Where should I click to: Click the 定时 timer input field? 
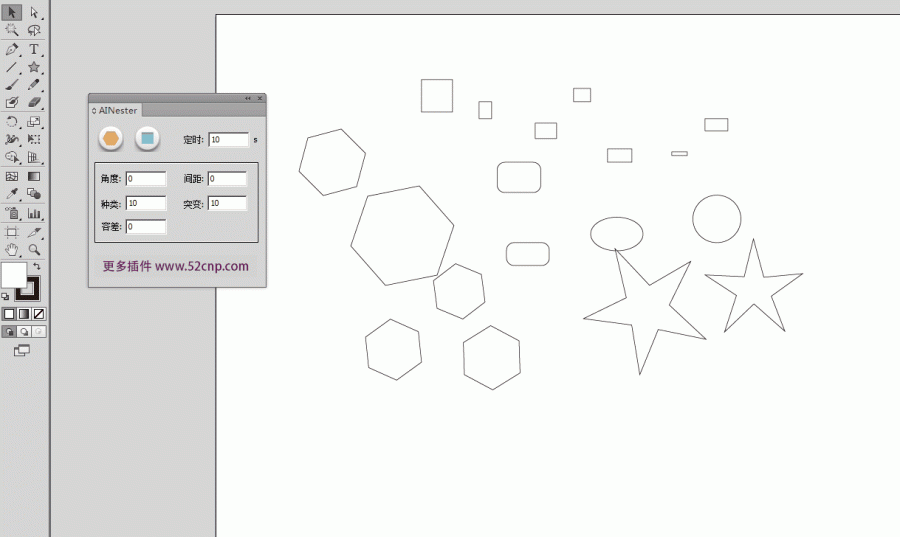[228, 139]
